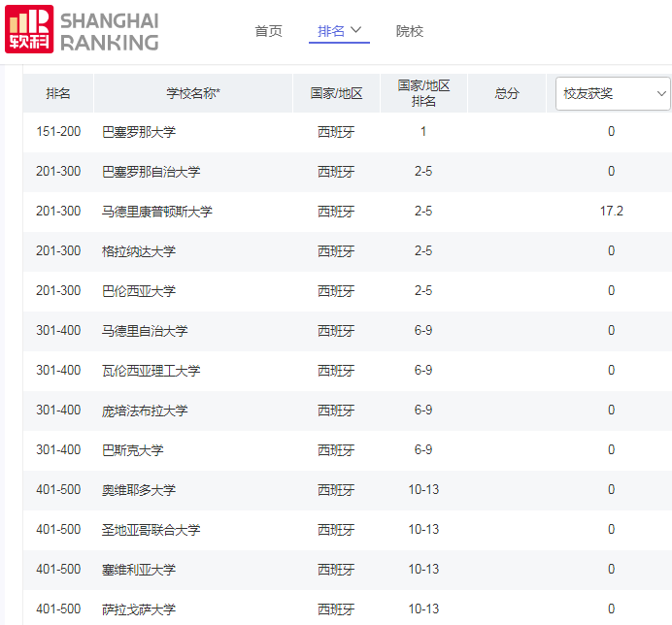Open 巴塞罗那大学 university entry
672x625 pixels.
[x=139, y=132]
